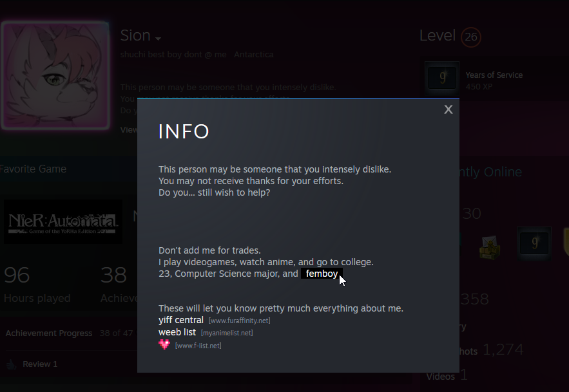Click the Review 1 link
Viewport: 569px width, 392px height.
40,364
